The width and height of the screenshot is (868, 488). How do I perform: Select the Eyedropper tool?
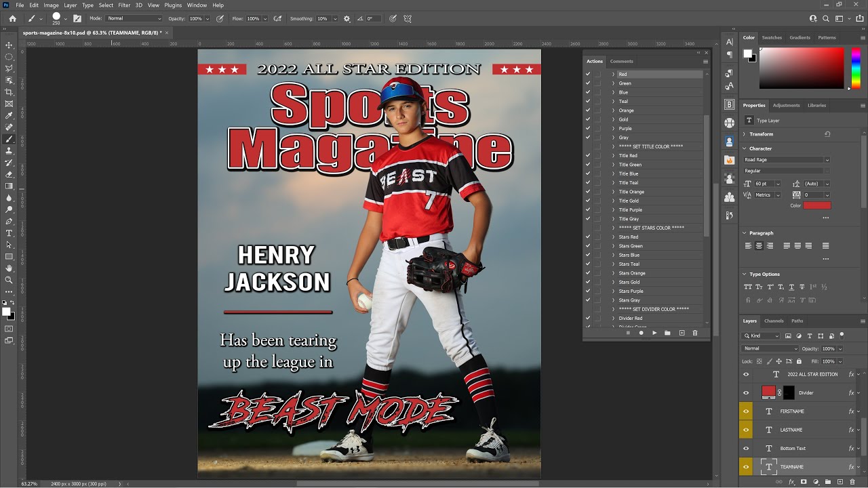(x=9, y=115)
